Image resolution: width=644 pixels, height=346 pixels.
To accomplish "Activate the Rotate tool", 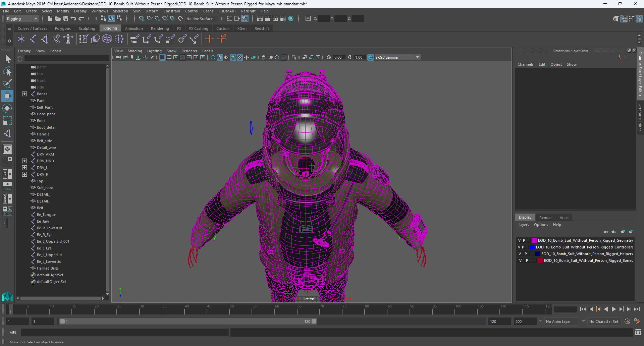I will click(x=7, y=108).
